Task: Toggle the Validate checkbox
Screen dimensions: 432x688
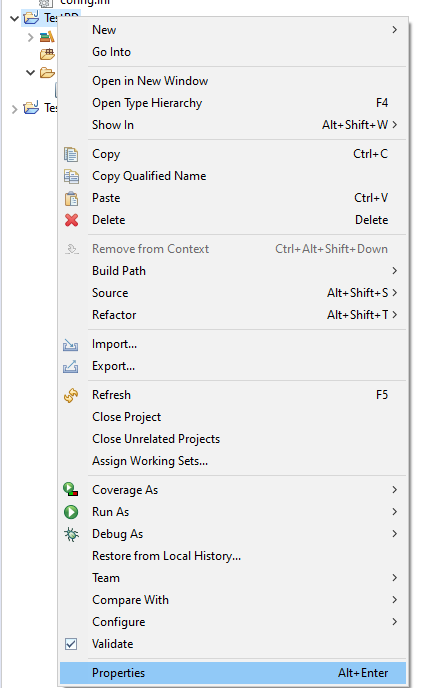Action: 71,644
